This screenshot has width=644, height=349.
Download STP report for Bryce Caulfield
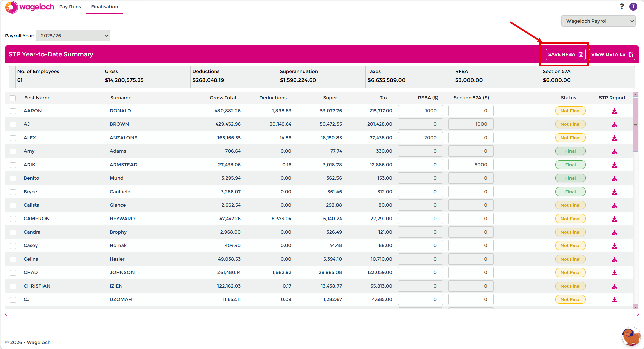pyautogui.click(x=614, y=192)
